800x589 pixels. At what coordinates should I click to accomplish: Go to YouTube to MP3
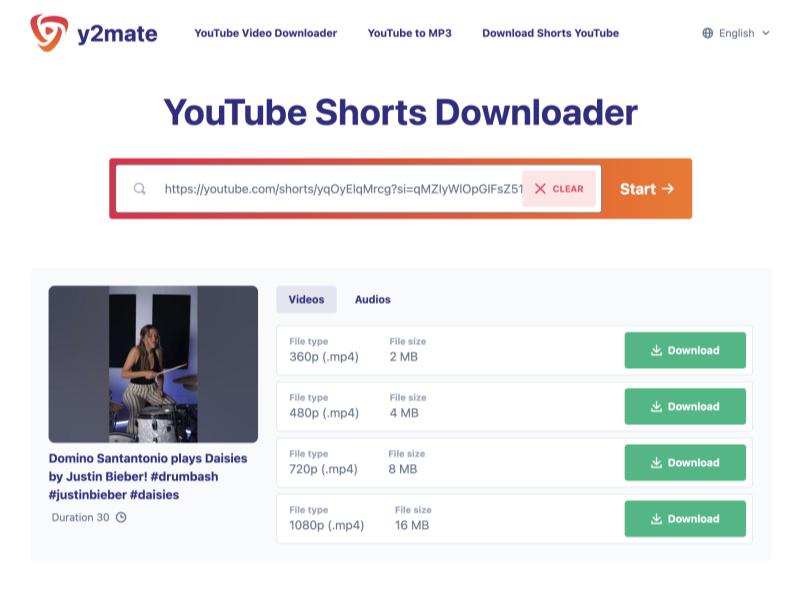pyautogui.click(x=409, y=33)
